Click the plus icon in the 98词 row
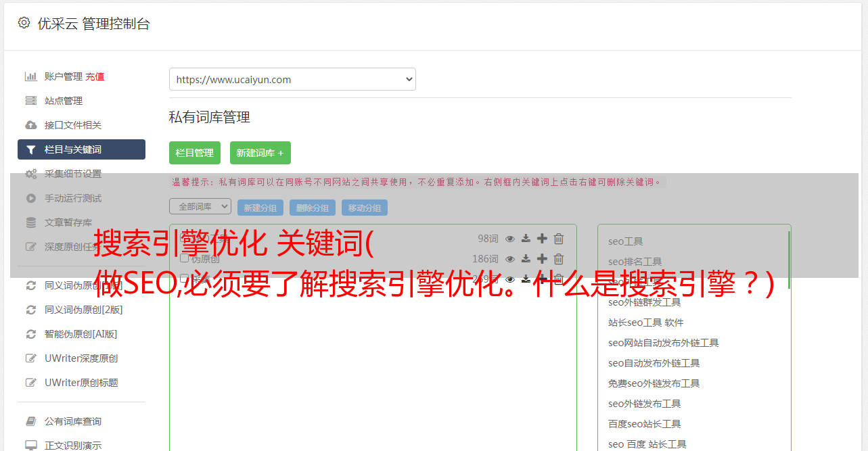Viewport: 868px width, 451px height. (542, 239)
